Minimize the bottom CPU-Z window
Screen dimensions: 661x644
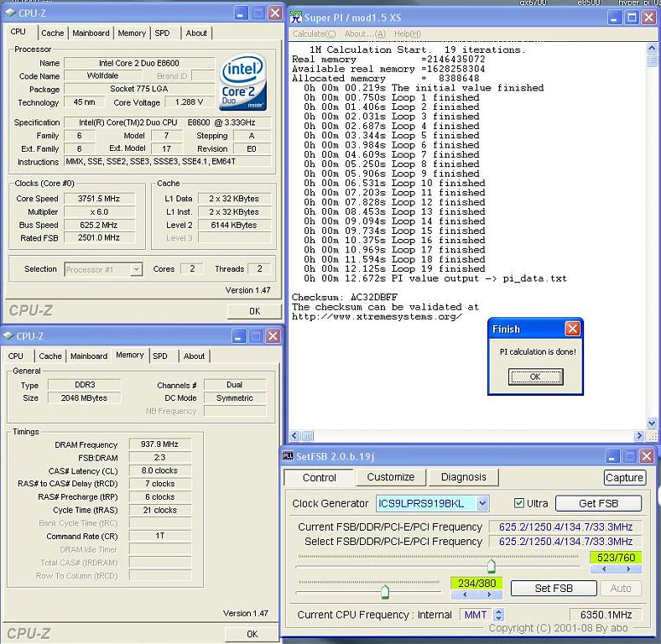[238, 336]
